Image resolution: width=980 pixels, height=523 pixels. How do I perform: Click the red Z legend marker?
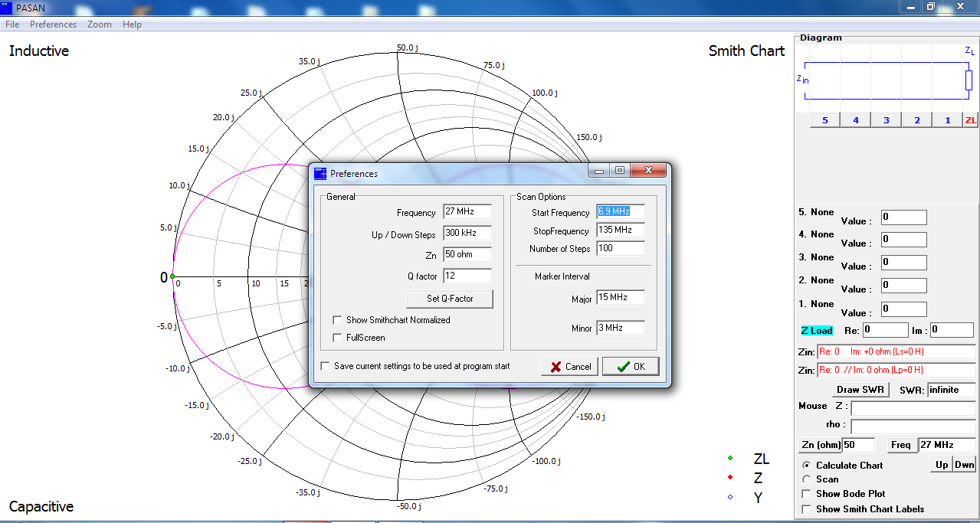pyautogui.click(x=730, y=478)
